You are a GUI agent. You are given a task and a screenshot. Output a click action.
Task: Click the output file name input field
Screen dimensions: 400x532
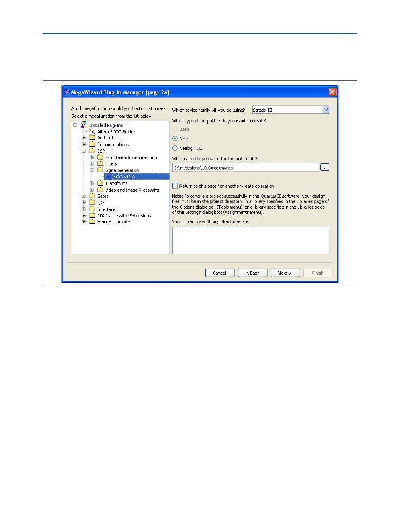[246, 167]
